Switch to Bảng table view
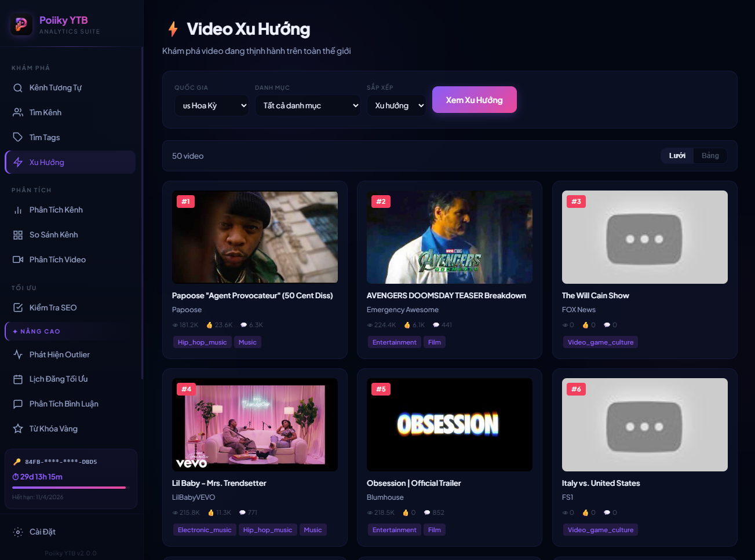Image resolution: width=755 pixels, height=560 pixels. coord(710,156)
